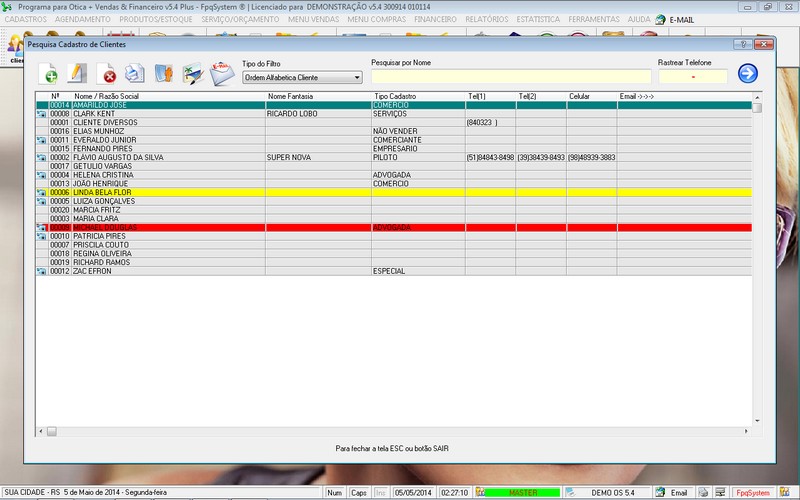800x500 pixels.
Task: Click vertical scrollbar down arrow of client list
Action: click(x=757, y=421)
